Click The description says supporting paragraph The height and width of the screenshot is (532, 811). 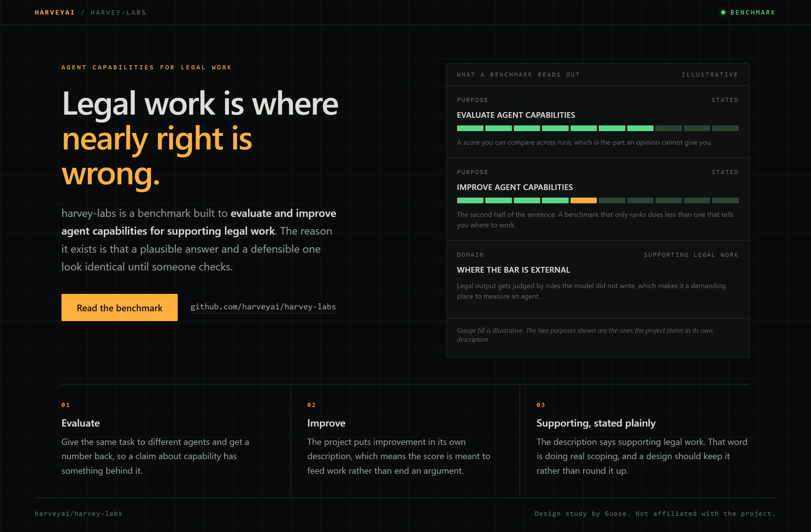point(642,456)
